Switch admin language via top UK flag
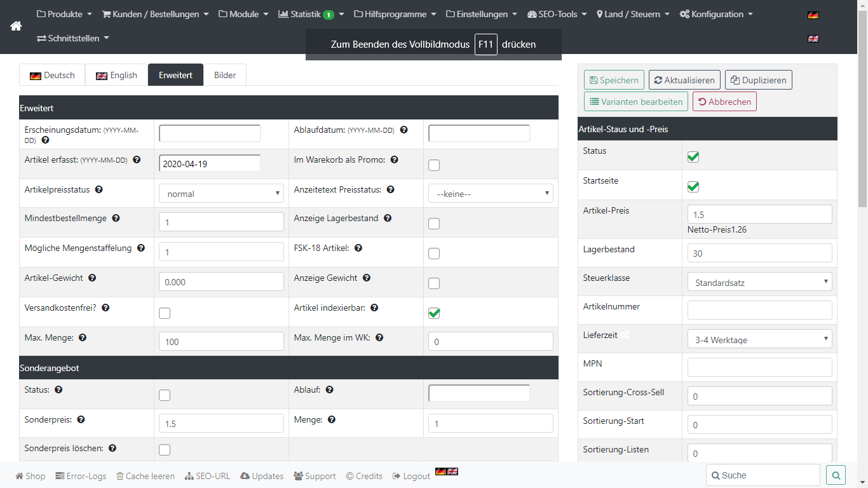 pyautogui.click(x=813, y=39)
